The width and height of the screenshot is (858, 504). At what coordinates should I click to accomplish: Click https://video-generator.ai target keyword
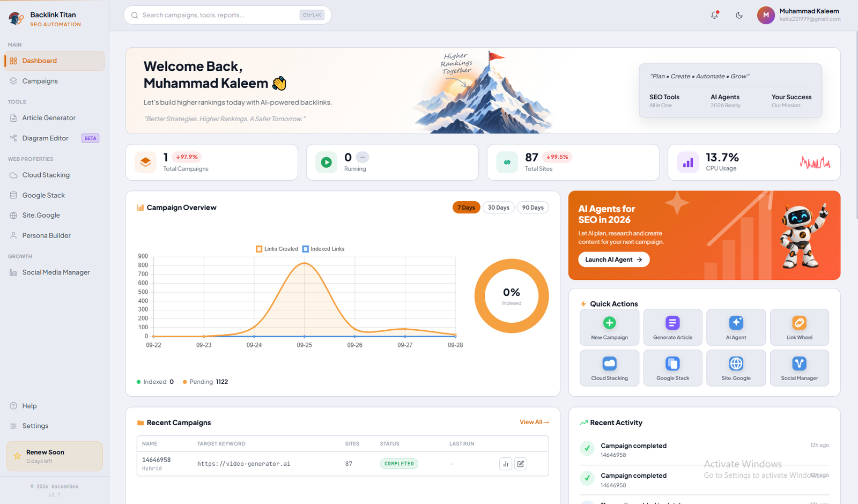coord(243,464)
